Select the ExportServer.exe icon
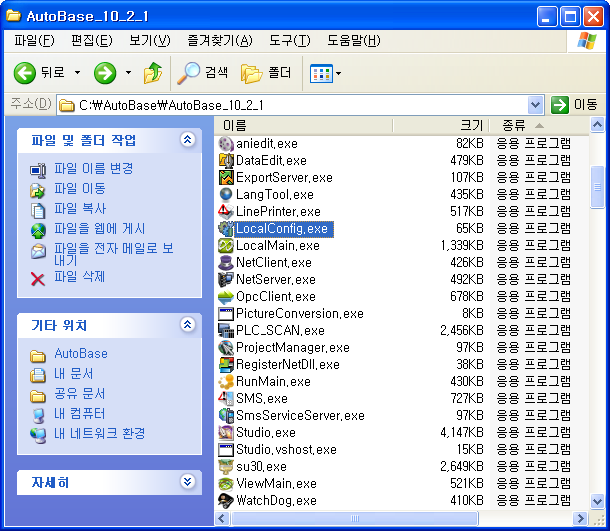Viewport: 610px width, 531px height. pos(226,178)
